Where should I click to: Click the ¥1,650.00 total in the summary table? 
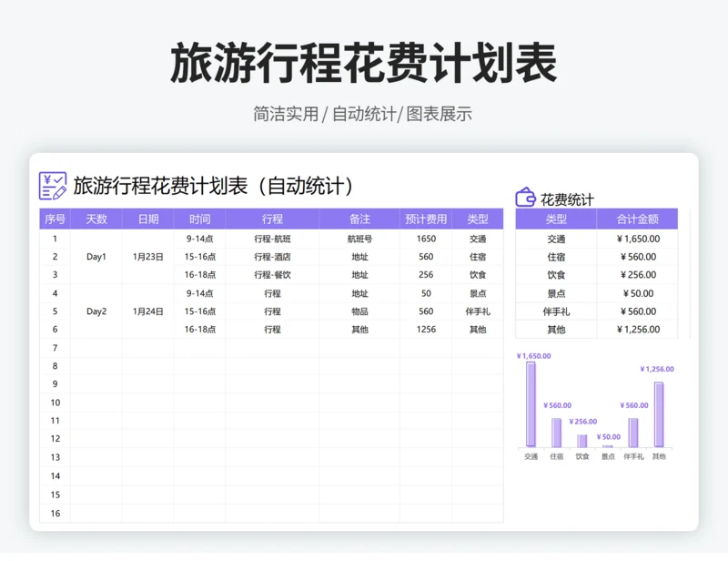(637, 239)
